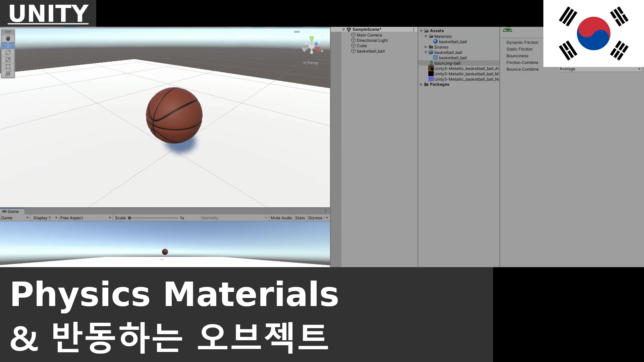This screenshot has height=362, width=644.
Task: Select the Move tool in scene toolbar
Action: coord(8,46)
